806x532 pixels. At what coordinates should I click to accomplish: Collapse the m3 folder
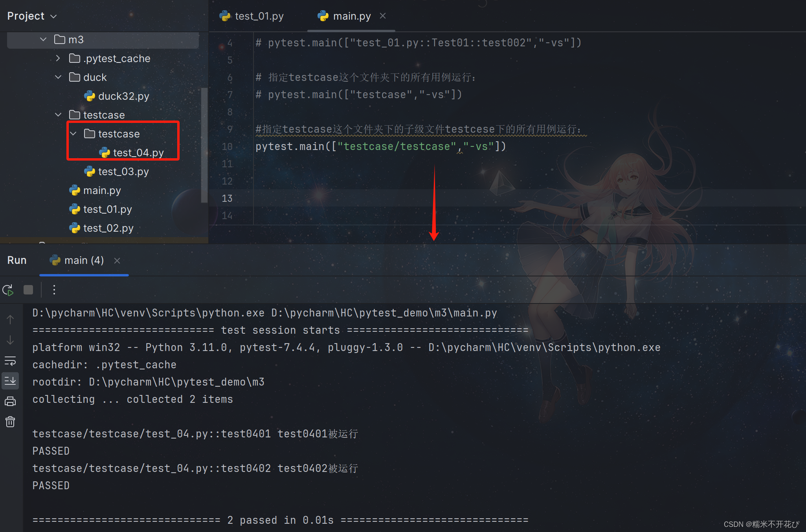[43, 40]
